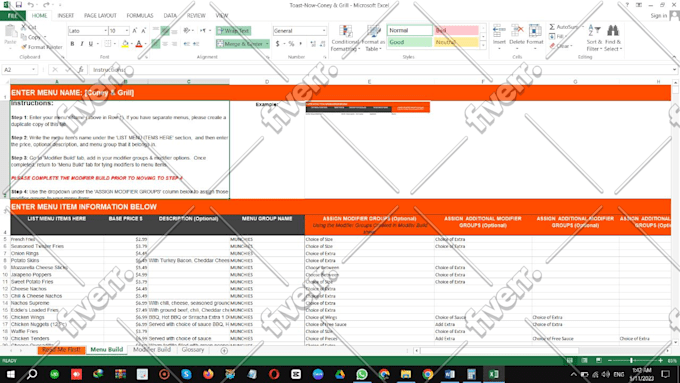Open Word from the taskbar
680x383 pixels.
[x=450, y=374]
